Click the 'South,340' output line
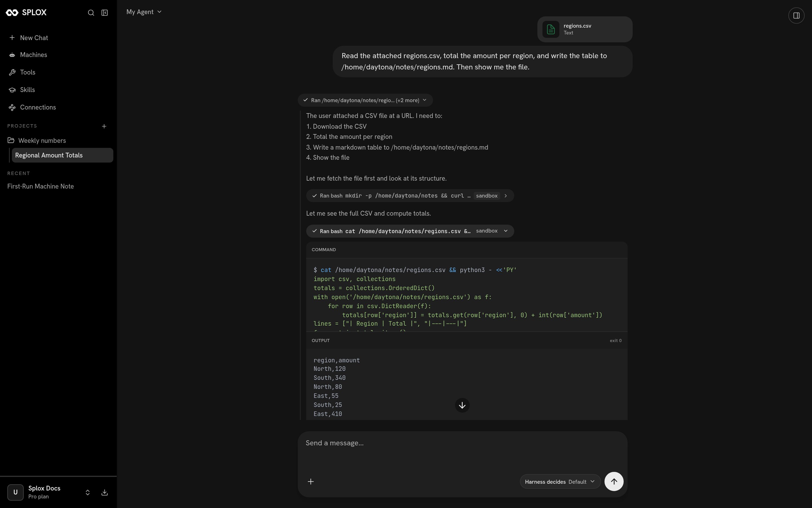The image size is (812, 508). 330,378
